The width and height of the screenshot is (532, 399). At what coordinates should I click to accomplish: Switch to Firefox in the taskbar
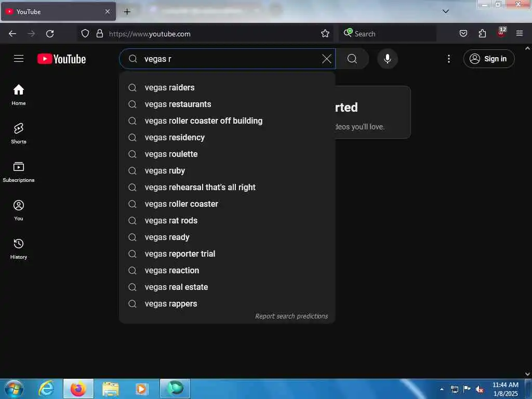pyautogui.click(x=78, y=389)
